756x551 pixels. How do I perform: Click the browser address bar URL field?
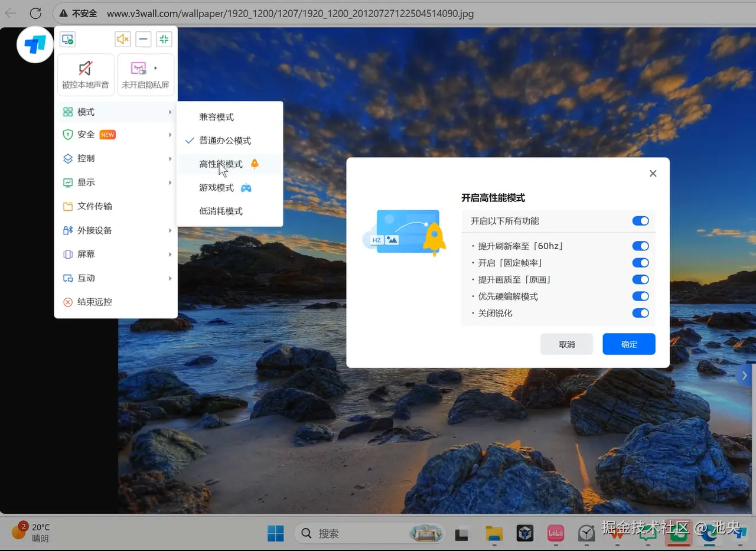289,13
